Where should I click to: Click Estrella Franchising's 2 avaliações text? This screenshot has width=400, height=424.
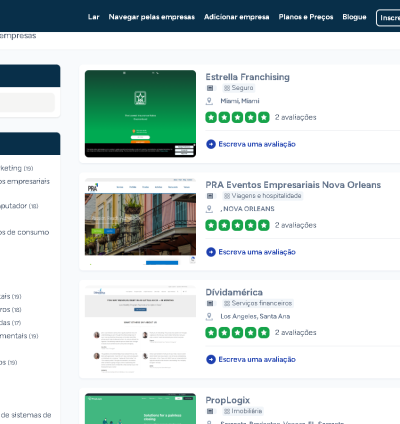click(x=295, y=117)
